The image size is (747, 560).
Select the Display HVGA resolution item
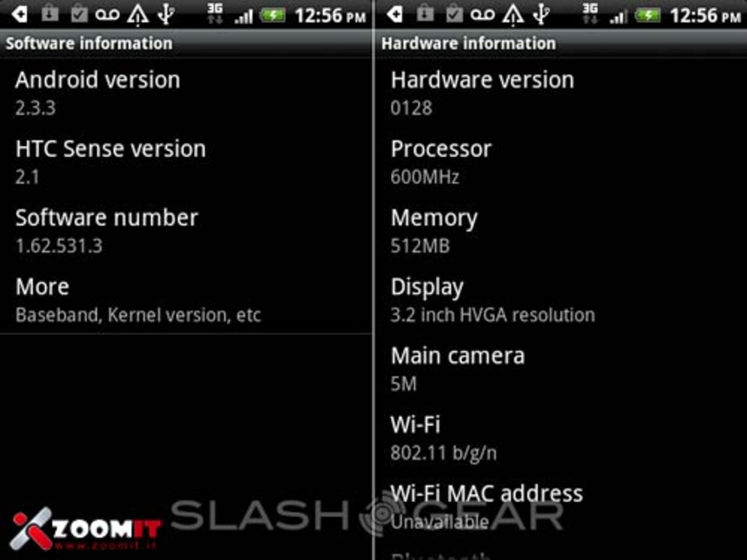(561, 300)
